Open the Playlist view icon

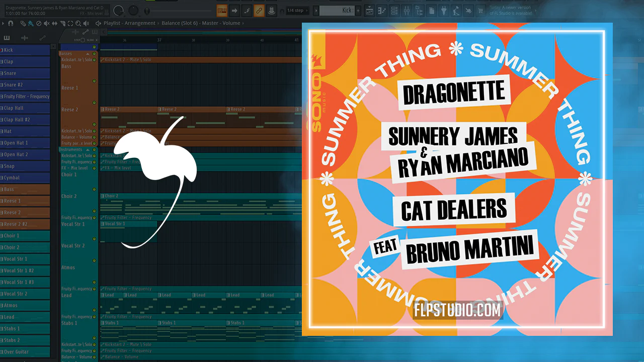[370, 10]
